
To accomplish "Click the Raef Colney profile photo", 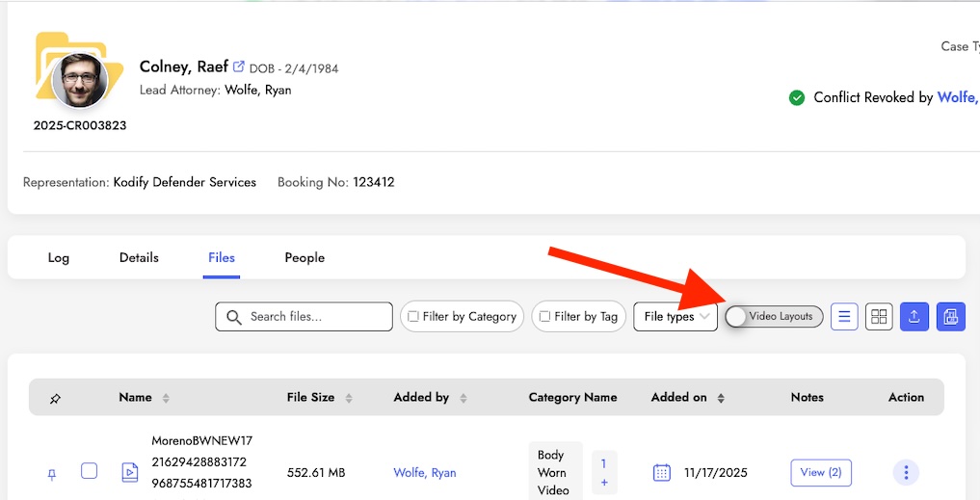I will click(x=80, y=81).
